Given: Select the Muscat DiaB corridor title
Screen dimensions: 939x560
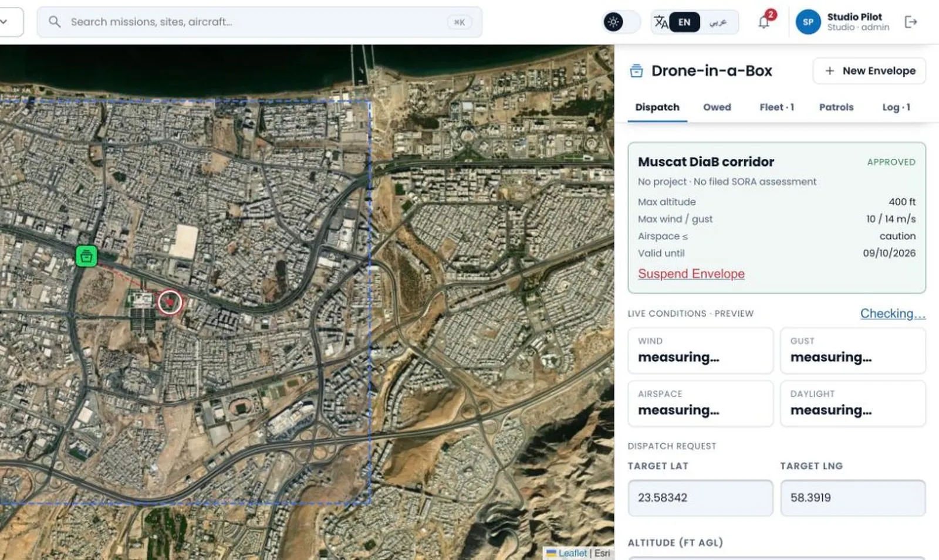Looking at the screenshot, I should [x=706, y=162].
